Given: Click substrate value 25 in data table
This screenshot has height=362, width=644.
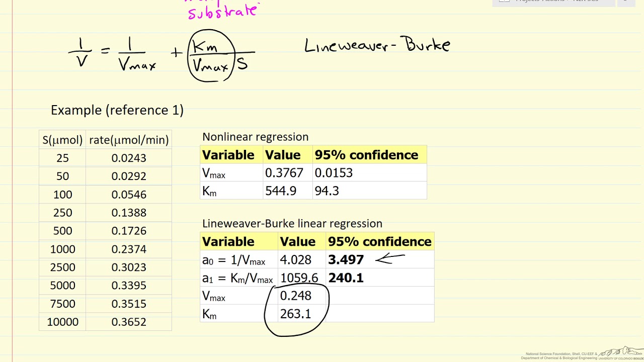Looking at the screenshot, I should point(62,158).
